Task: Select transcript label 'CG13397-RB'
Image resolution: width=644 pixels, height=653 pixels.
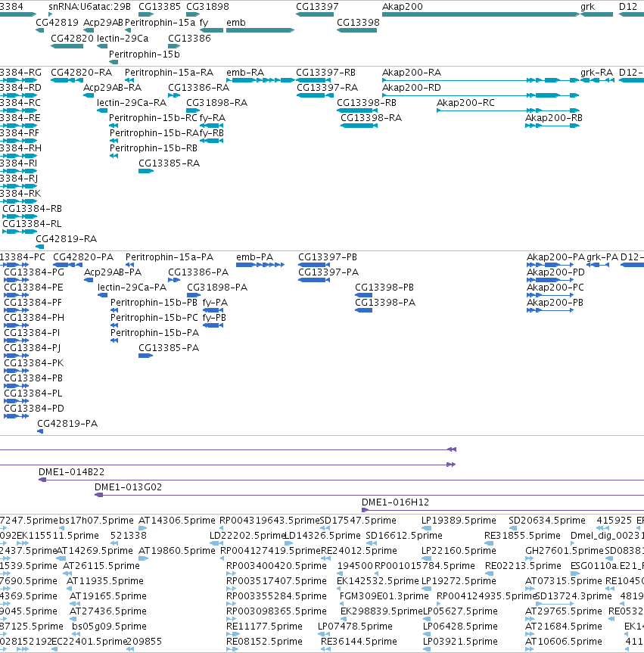Action: coord(325,73)
